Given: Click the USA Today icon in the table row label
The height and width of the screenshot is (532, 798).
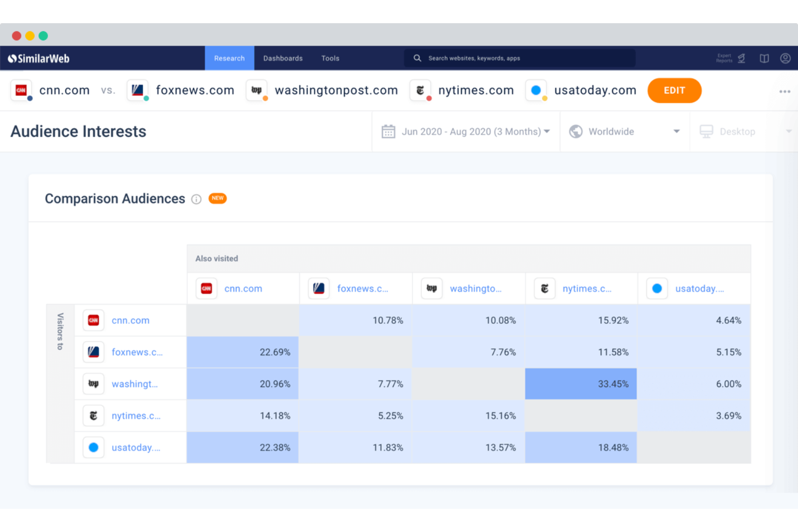Looking at the screenshot, I should click(94, 448).
